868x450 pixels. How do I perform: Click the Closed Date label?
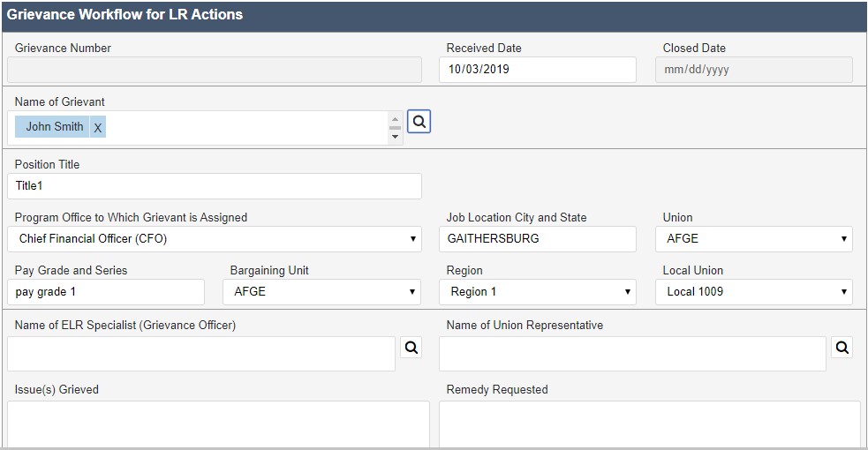click(x=694, y=49)
